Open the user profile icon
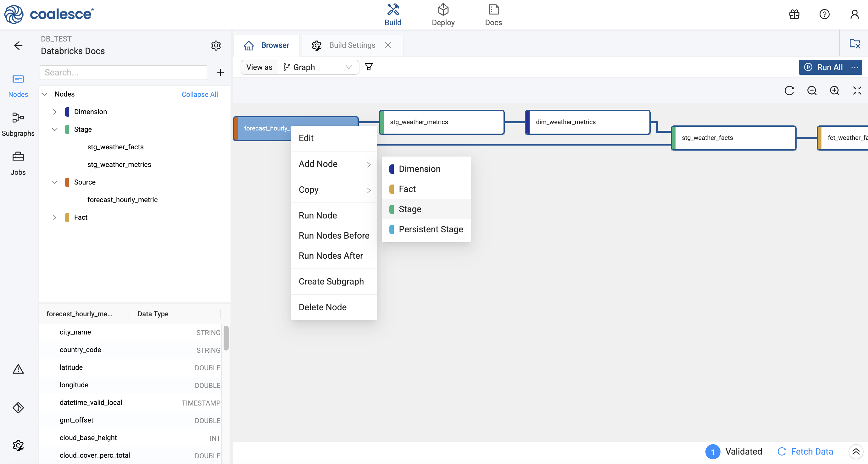 (x=854, y=14)
